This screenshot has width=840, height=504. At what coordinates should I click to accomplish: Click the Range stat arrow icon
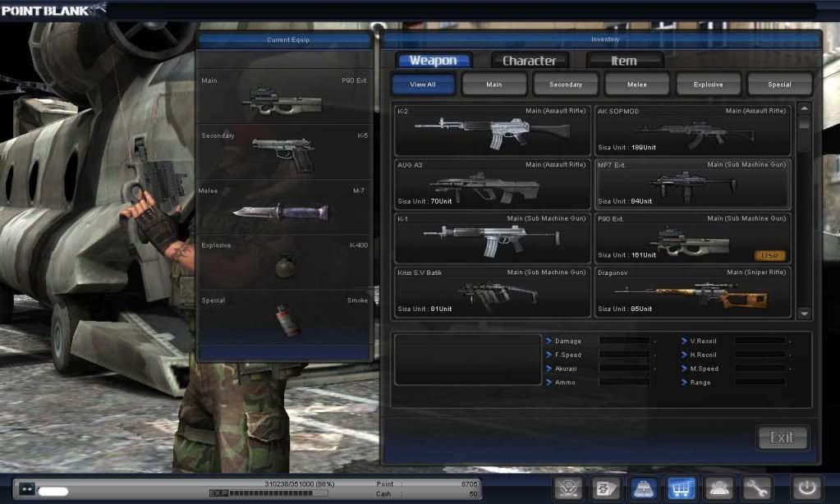point(684,383)
